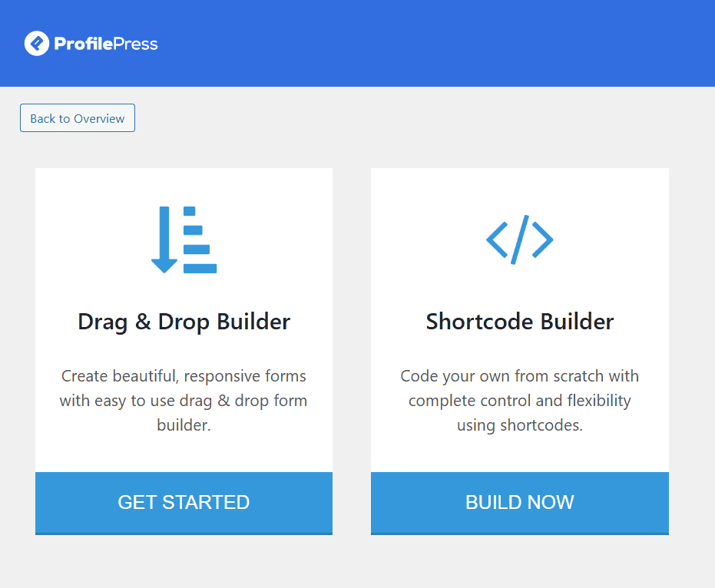715x588 pixels.
Task: Click the white lightning mark inside the logo circle
Action: [x=35, y=44]
